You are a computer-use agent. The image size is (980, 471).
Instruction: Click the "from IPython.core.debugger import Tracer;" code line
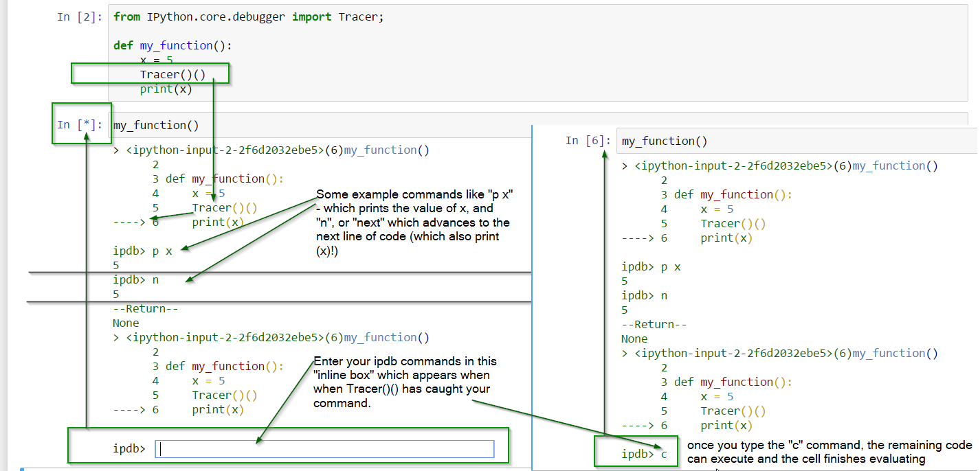click(x=249, y=16)
